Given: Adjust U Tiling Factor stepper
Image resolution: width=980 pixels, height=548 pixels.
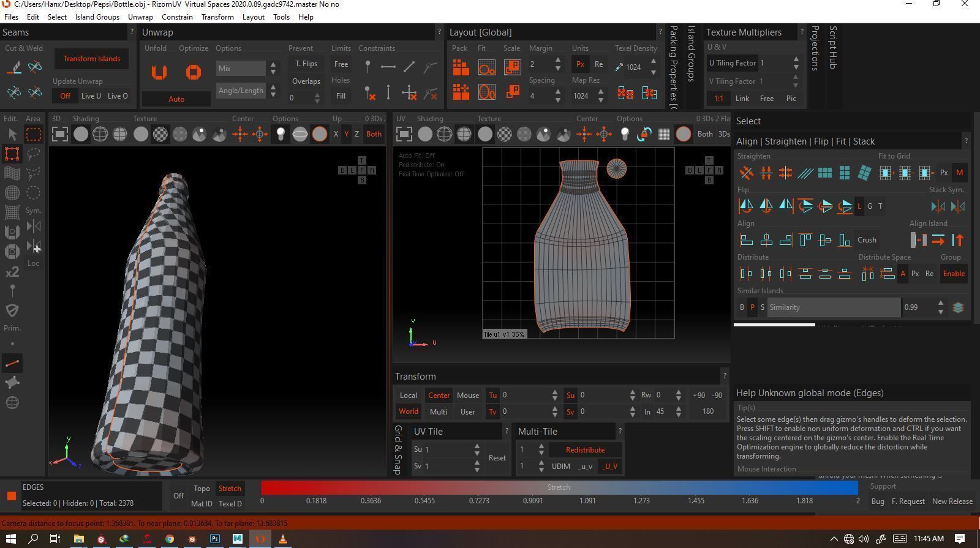Looking at the screenshot, I should tap(796, 63).
